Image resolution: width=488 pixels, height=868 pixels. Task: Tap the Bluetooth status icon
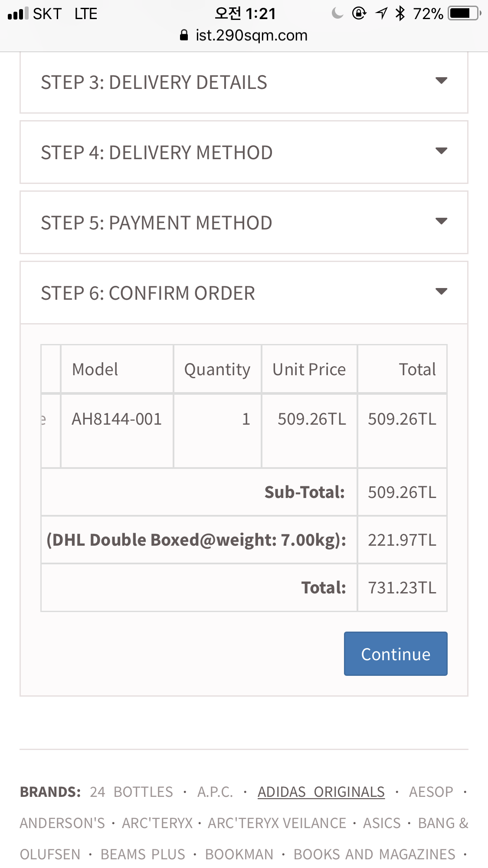[400, 13]
